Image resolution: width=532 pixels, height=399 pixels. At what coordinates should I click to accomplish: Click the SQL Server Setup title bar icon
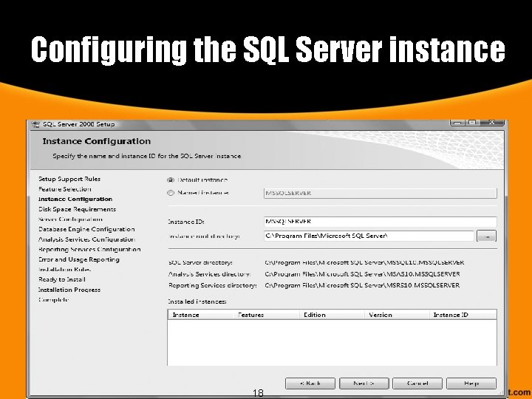tap(35, 124)
